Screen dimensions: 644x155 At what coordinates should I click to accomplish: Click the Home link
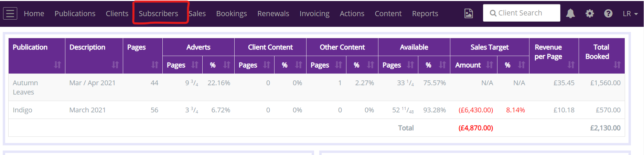[34, 14]
